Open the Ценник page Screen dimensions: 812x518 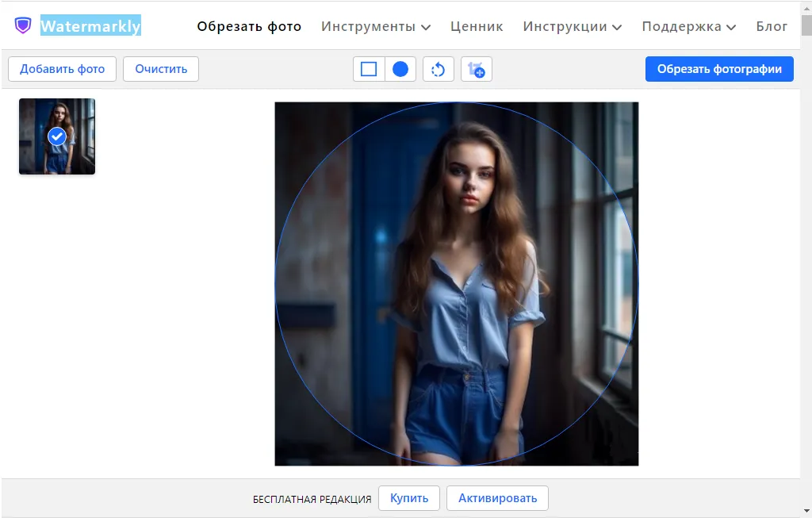477,26
